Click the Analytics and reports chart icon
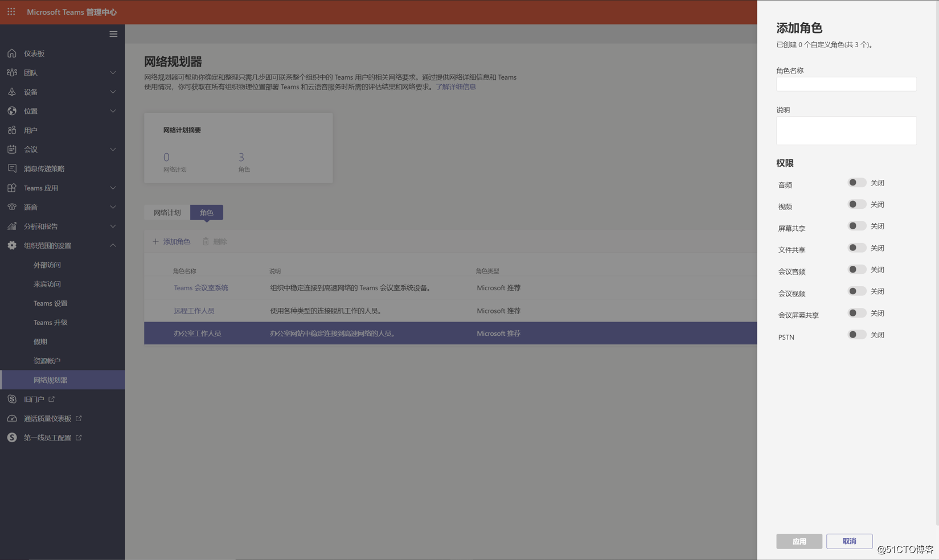 pos(12,226)
